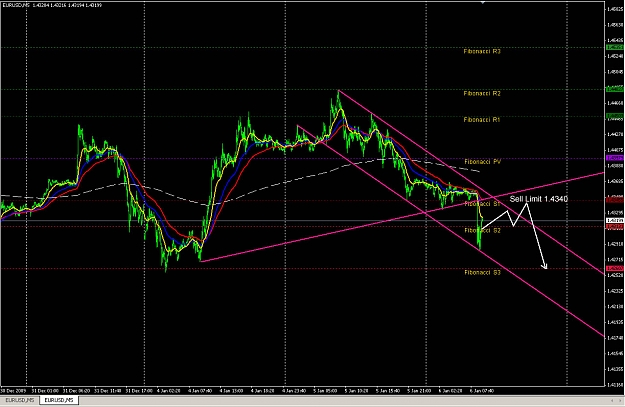Click the 4 Jan 23:40 time label
Image resolution: width=625 pixels, height=407 pixels.
click(294, 391)
